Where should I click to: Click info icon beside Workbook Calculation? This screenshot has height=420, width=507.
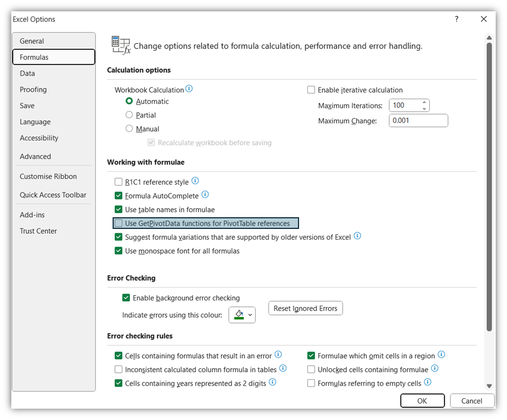coord(189,89)
